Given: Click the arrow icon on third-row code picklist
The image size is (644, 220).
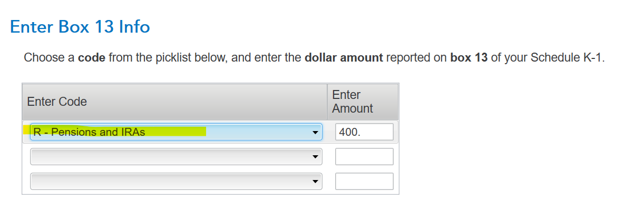Looking at the screenshot, I should tap(316, 181).
